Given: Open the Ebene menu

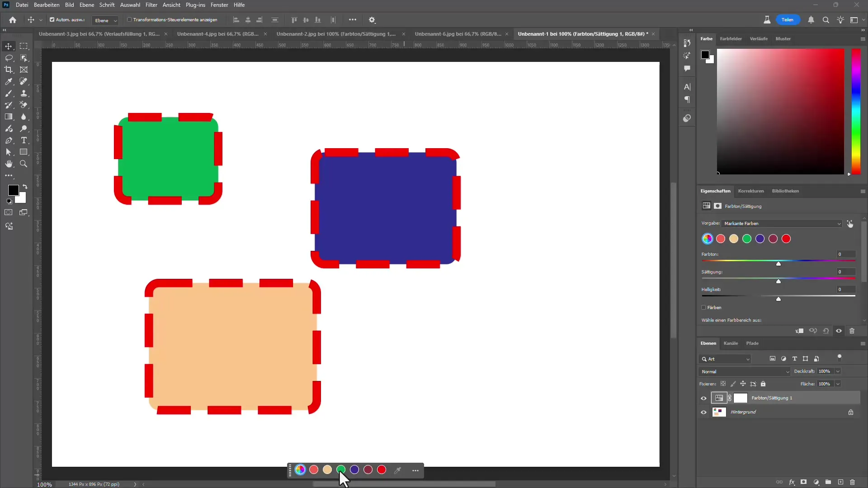Looking at the screenshot, I should (87, 5).
